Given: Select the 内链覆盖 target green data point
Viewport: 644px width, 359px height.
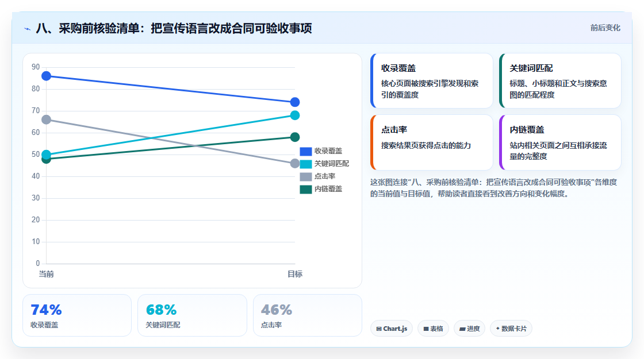Looking at the screenshot, I should coord(295,137).
